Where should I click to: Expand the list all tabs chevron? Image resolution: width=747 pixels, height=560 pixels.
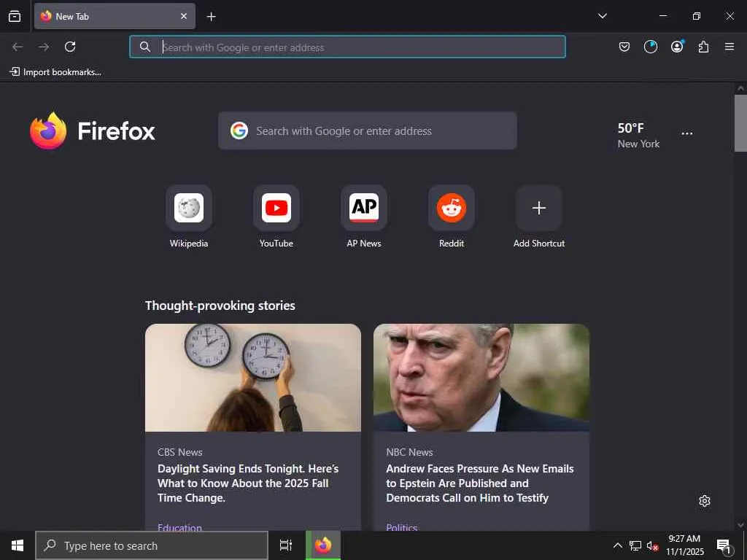point(602,16)
